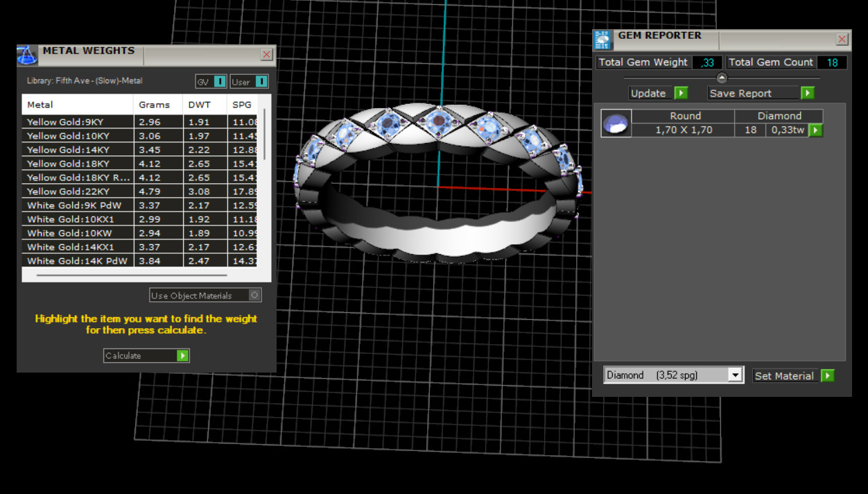Click the Update button
Screen dimensions: 868x494
[658, 93]
